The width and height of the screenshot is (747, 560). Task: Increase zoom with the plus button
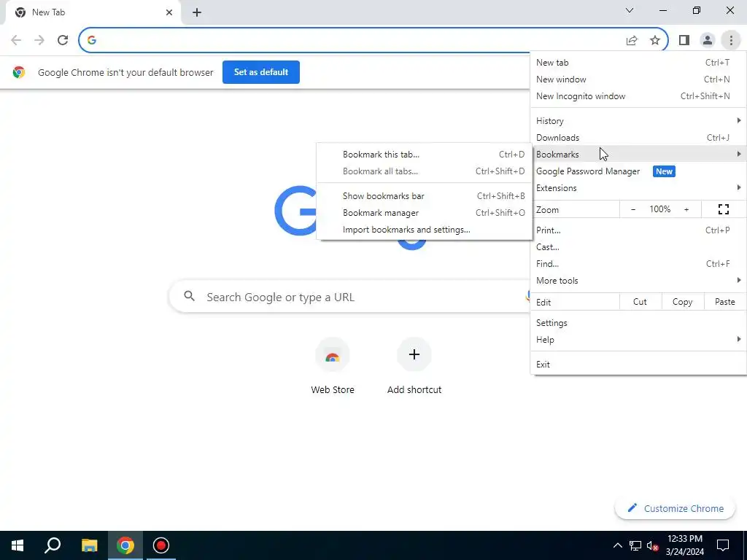click(x=686, y=209)
